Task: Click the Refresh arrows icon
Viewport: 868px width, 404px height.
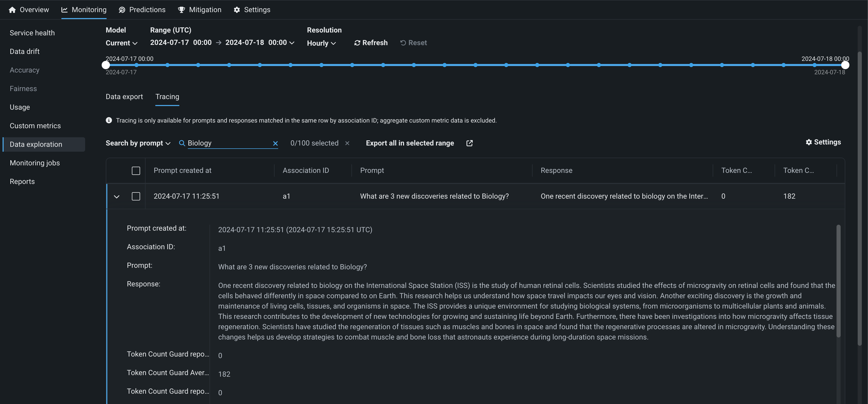Action: (357, 43)
